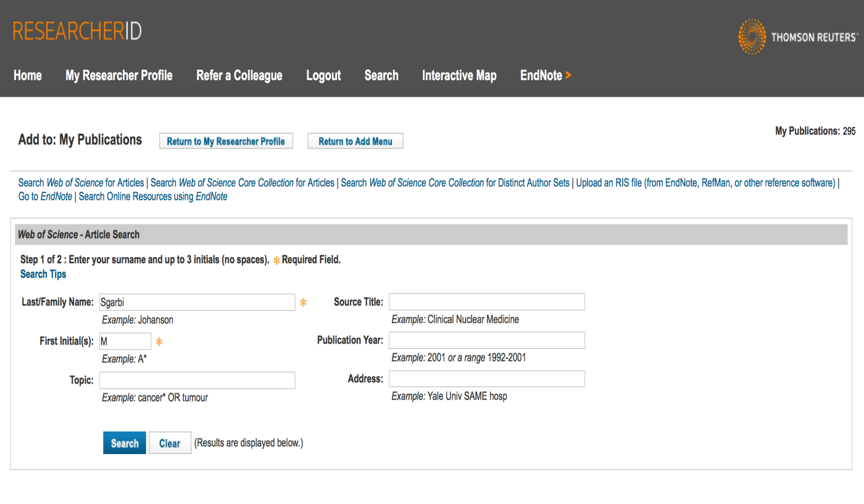The image size is (864, 504).
Task: Focus the First Initial(s) field
Action: [125, 341]
